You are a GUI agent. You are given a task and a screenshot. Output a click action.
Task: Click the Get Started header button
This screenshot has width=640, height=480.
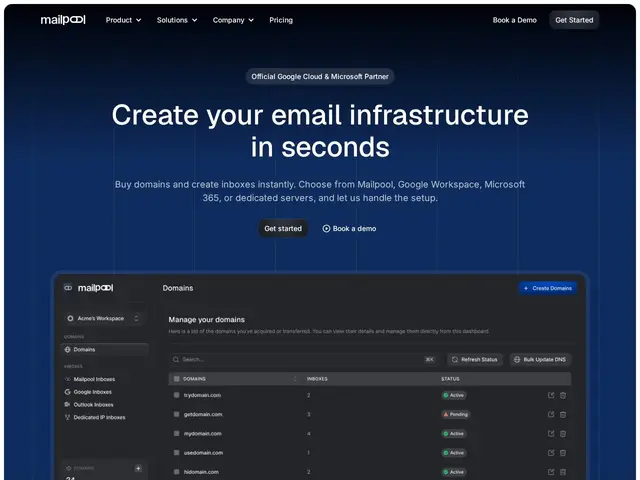[x=574, y=20]
